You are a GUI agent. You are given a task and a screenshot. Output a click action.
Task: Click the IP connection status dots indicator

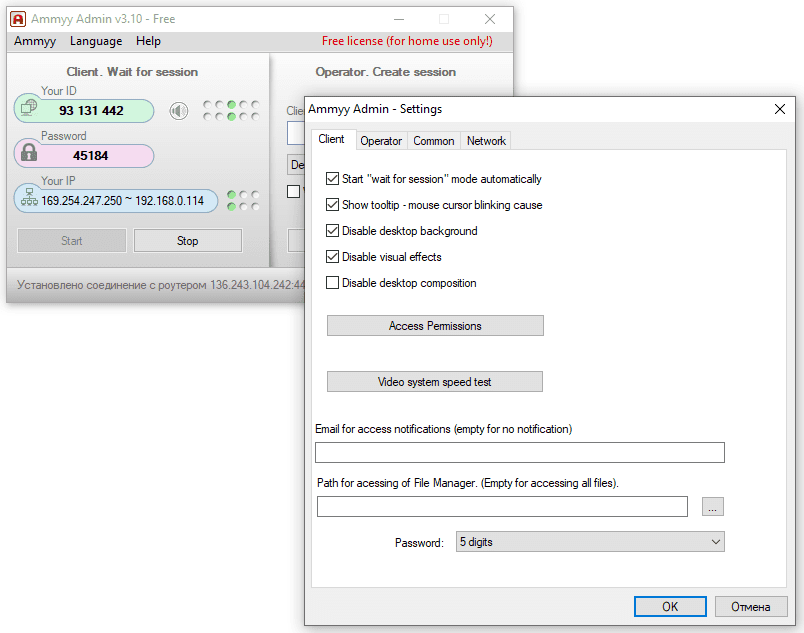pos(243,200)
